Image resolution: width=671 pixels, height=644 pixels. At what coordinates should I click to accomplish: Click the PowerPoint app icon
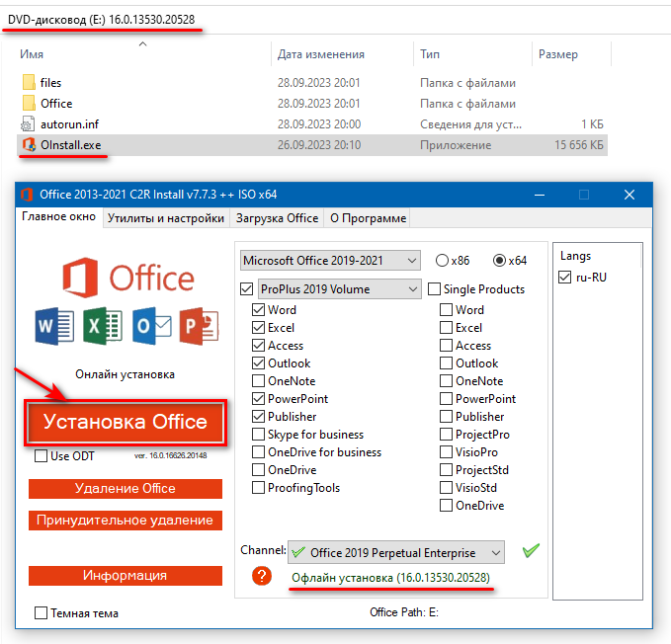199,326
